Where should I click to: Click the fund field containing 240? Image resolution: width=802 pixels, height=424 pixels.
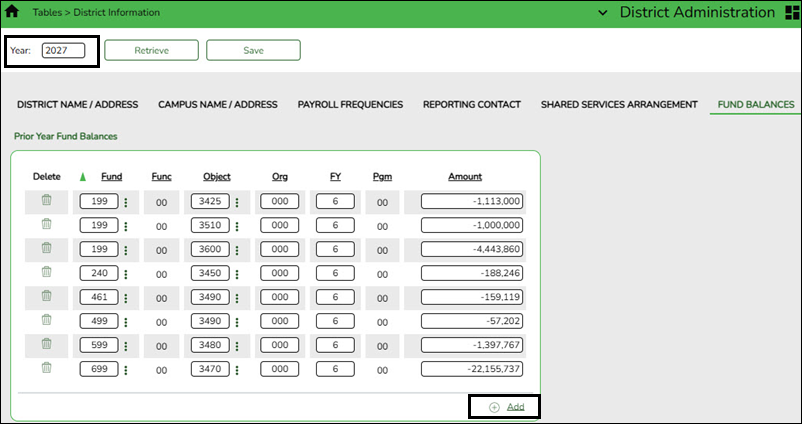tap(99, 273)
